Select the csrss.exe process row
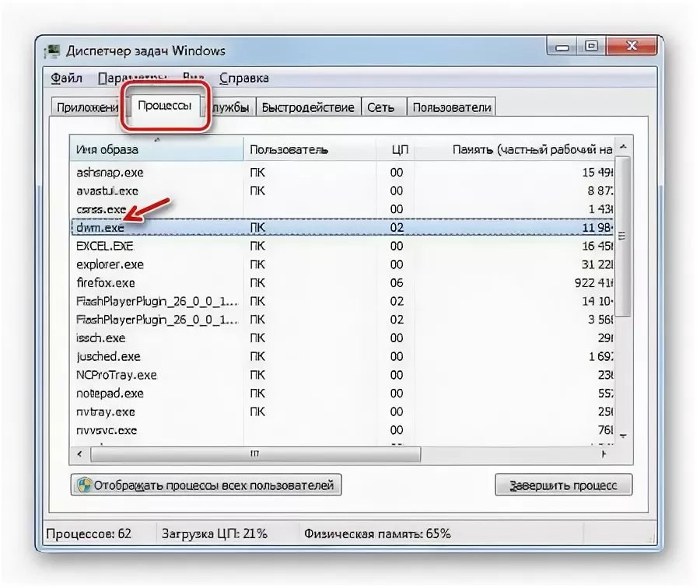700x588 pixels. (x=342, y=209)
